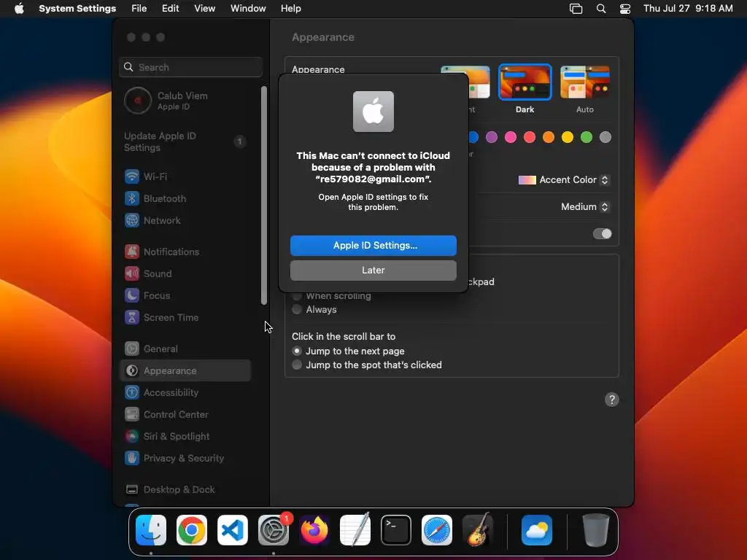Choose the orange accent color

(x=549, y=138)
